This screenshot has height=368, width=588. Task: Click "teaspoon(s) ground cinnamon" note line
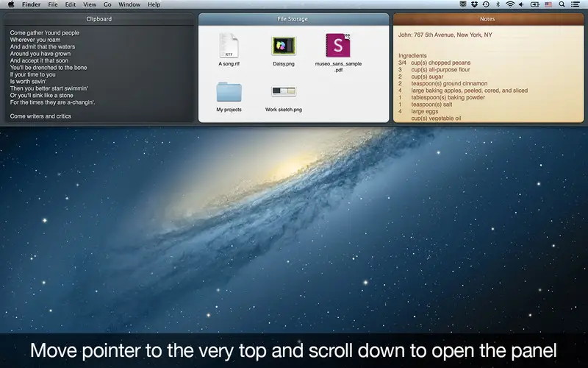click(449, 84)
